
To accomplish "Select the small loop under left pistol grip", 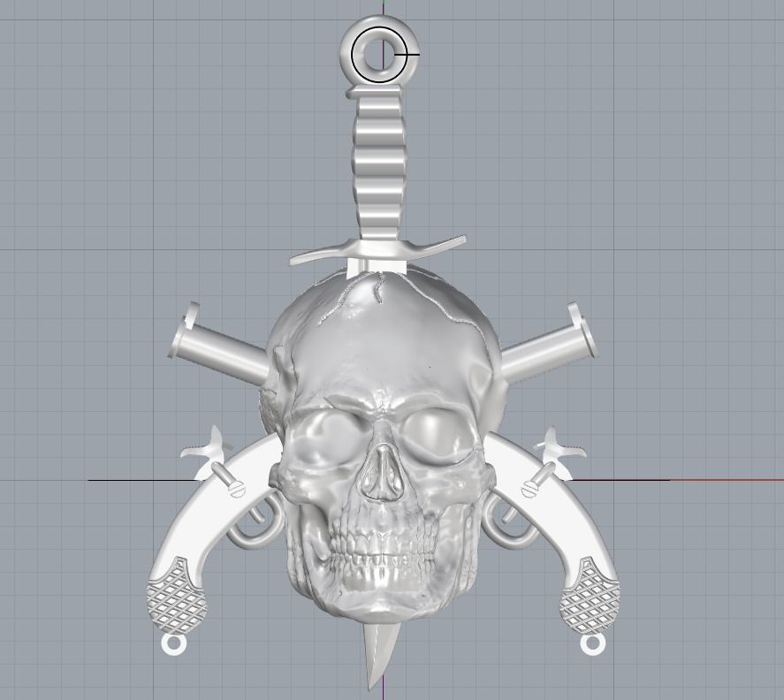I will [173, 645].
